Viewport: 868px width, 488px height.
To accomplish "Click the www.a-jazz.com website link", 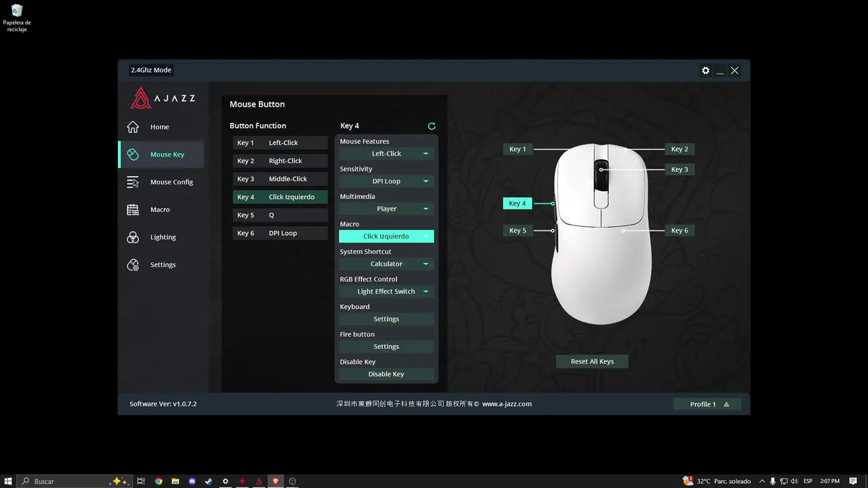I will point(507,404).
